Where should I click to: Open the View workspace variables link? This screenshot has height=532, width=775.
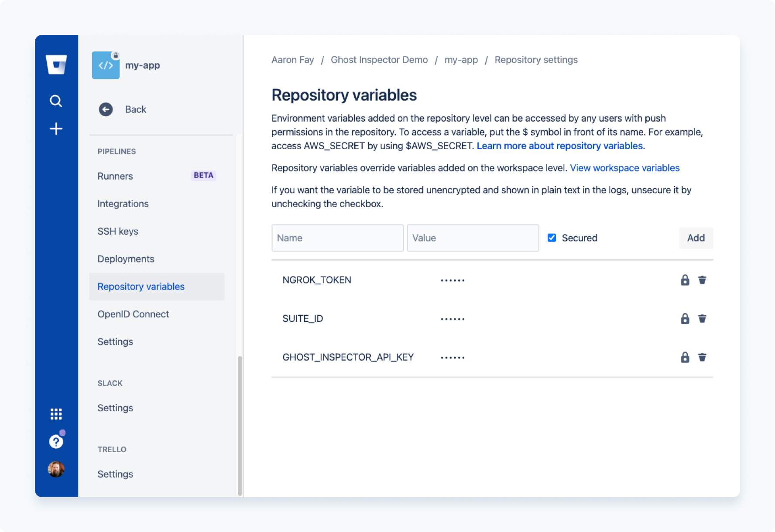click(x=624, y=167)
